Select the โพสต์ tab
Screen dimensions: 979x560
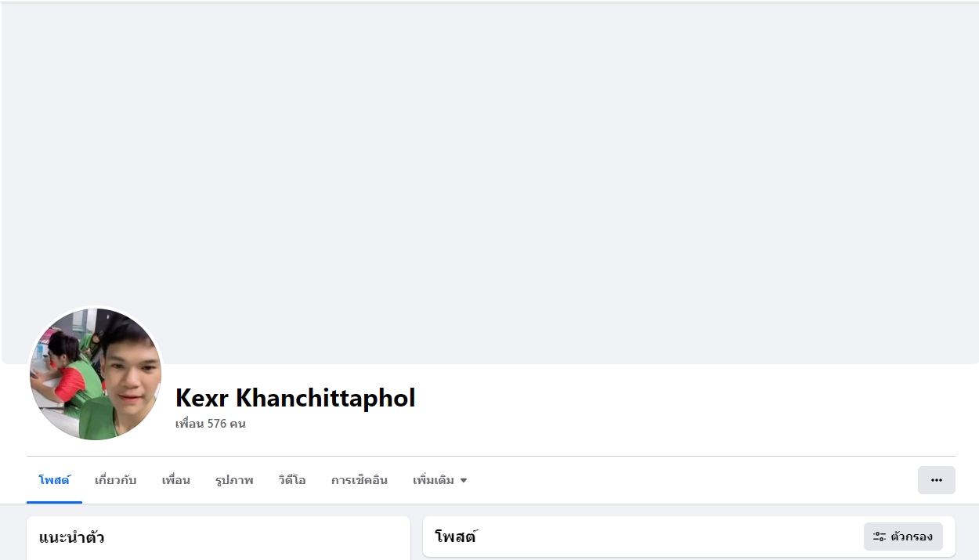click(x=54, y=480)
